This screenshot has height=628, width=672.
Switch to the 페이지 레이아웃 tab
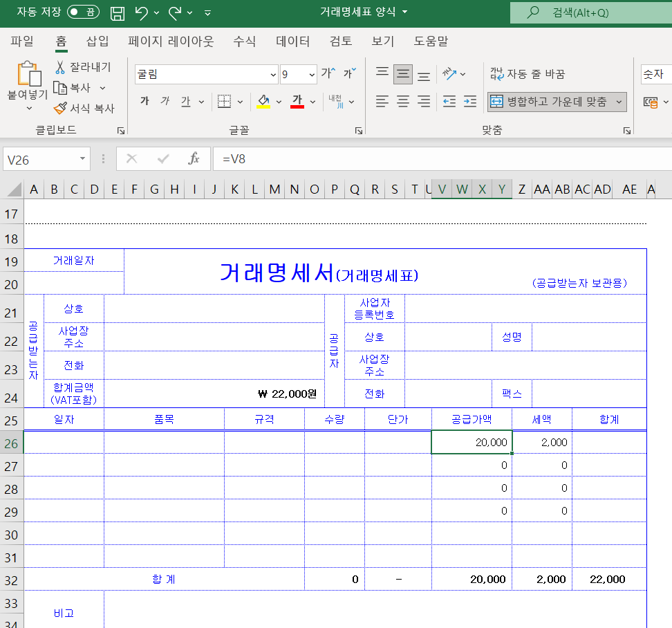point(171,41)
